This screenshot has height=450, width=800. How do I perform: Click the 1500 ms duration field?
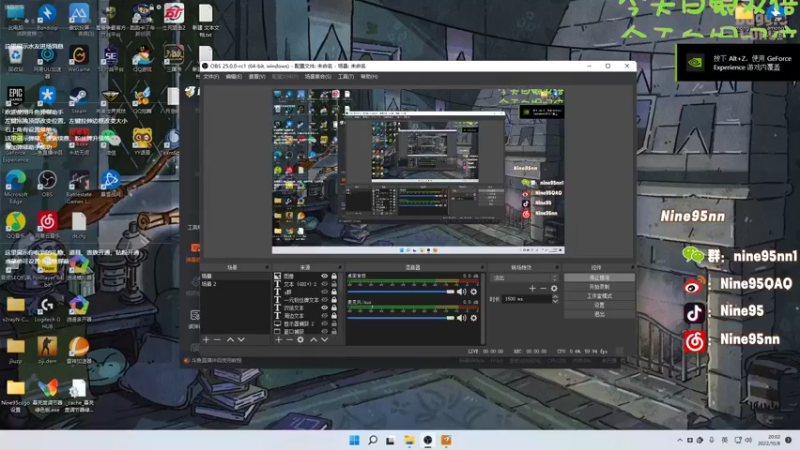527,299
